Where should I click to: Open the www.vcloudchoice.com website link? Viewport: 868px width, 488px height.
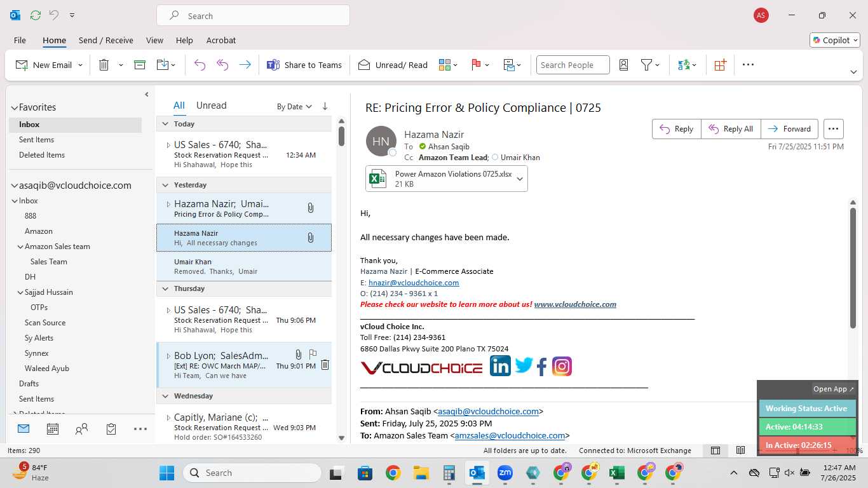(575, 304)
